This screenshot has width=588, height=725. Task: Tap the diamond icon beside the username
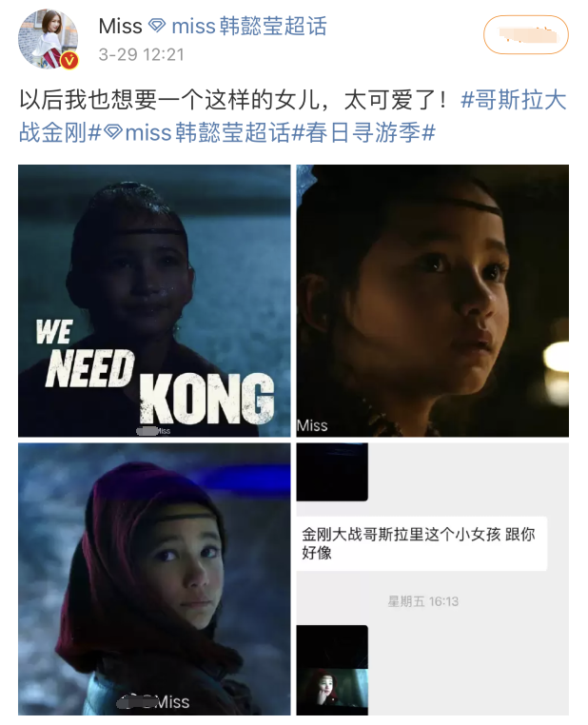coord(157,26)
